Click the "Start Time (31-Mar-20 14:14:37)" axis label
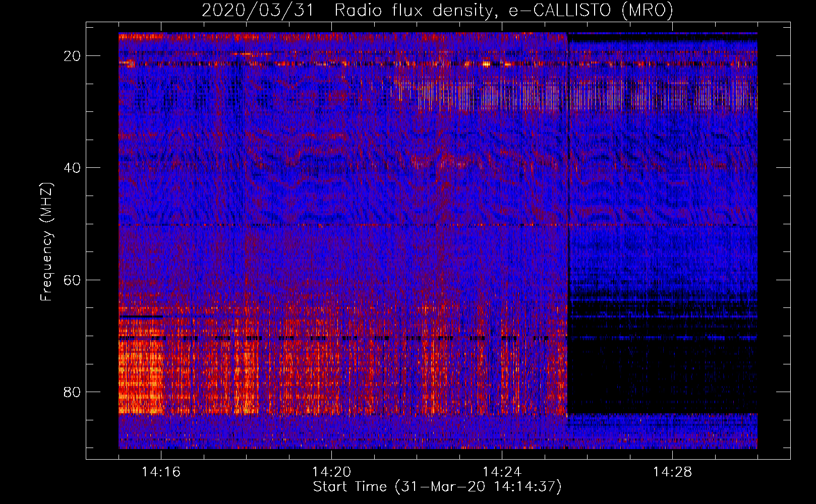The width and height of the screenshot is (816, 504). click(x=437, y=487)
